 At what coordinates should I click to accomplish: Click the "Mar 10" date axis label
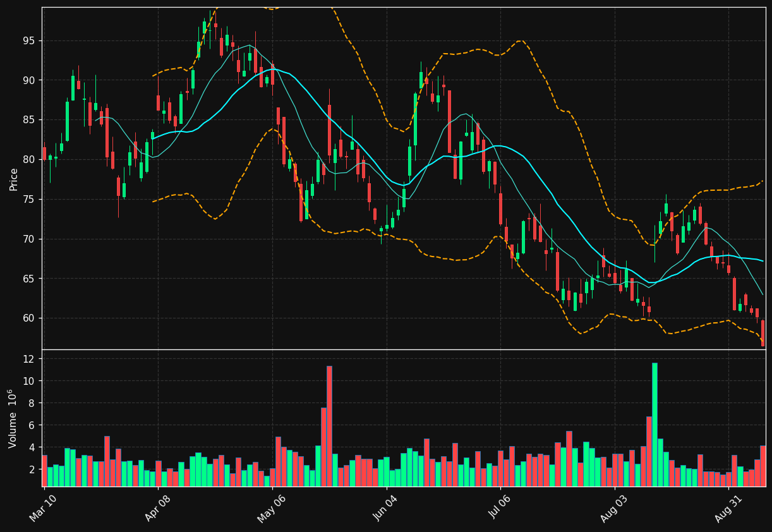pos(42,508)
